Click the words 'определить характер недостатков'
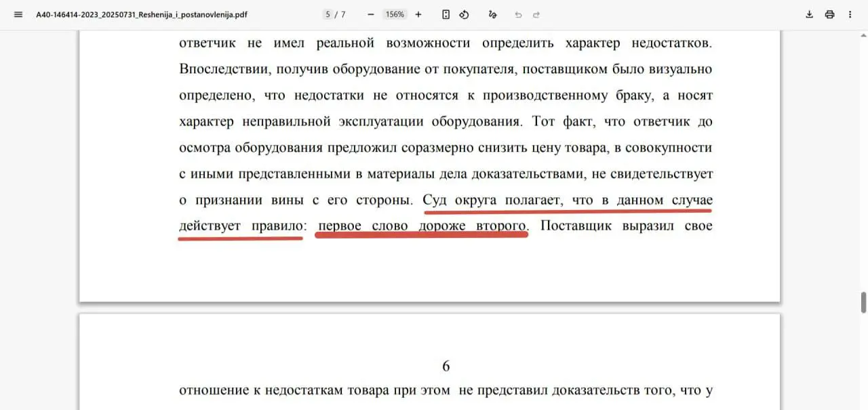 tap(597, 43)
